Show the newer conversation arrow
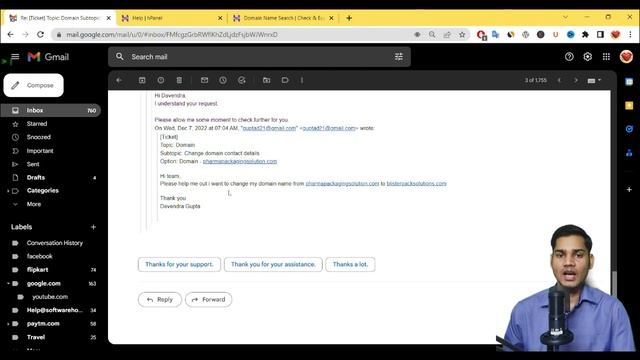640x360 pixels. point(560,80)
